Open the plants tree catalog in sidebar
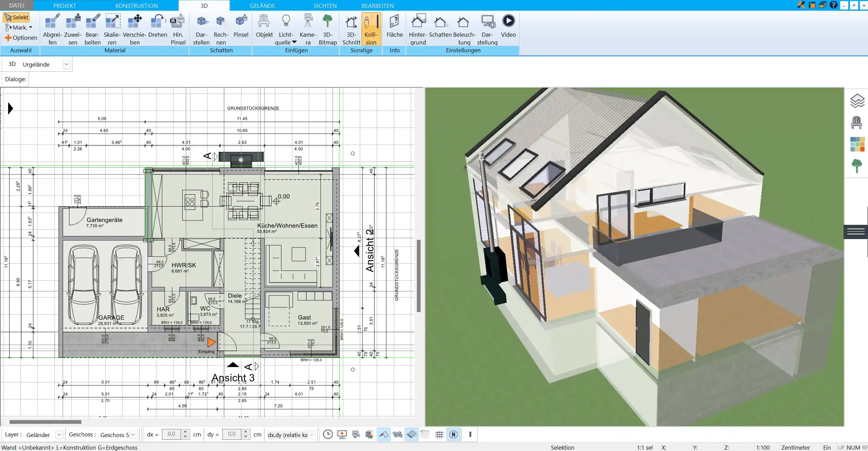 [857, 166]
